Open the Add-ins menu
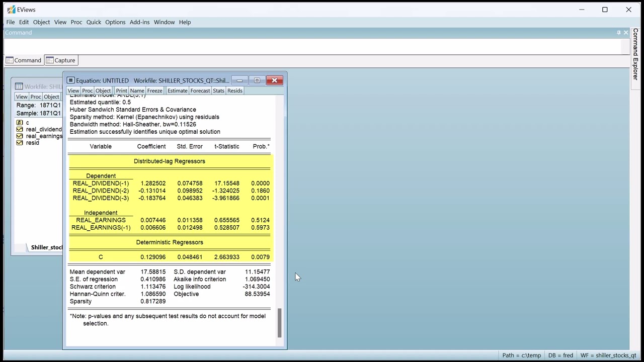 click(139, 22)
